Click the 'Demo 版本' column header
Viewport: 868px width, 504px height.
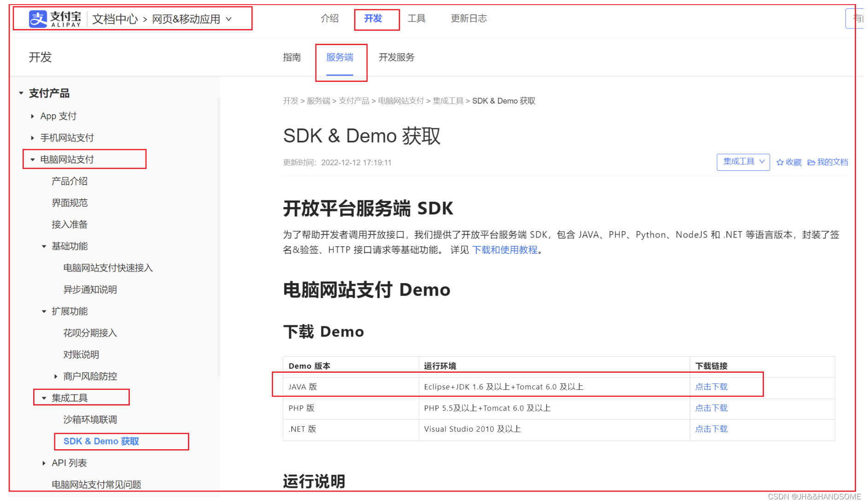pos(351,366)
